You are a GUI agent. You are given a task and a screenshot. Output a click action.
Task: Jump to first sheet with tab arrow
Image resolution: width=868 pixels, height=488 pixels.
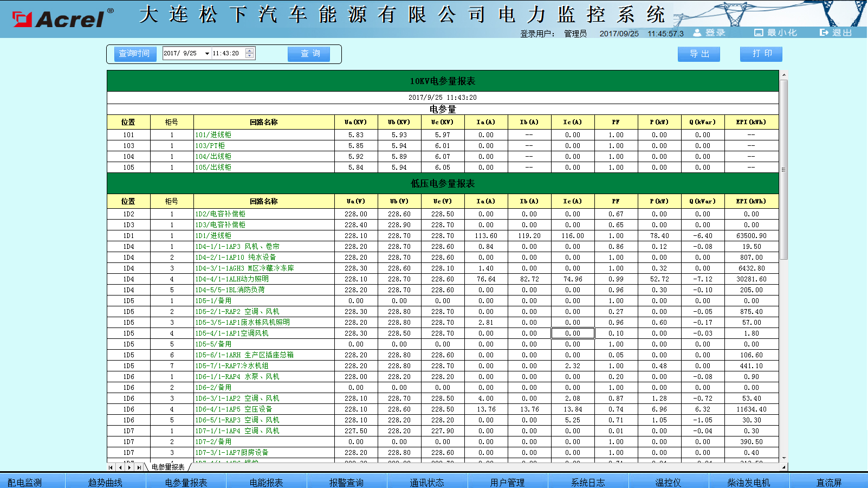pyautogui.click(x=111, y=467)
